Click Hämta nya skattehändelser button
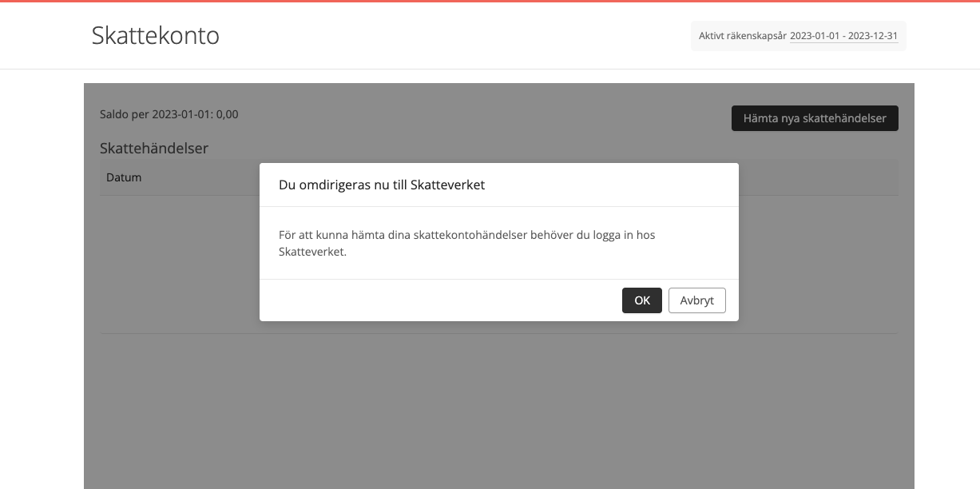 (x=815, y=118)
